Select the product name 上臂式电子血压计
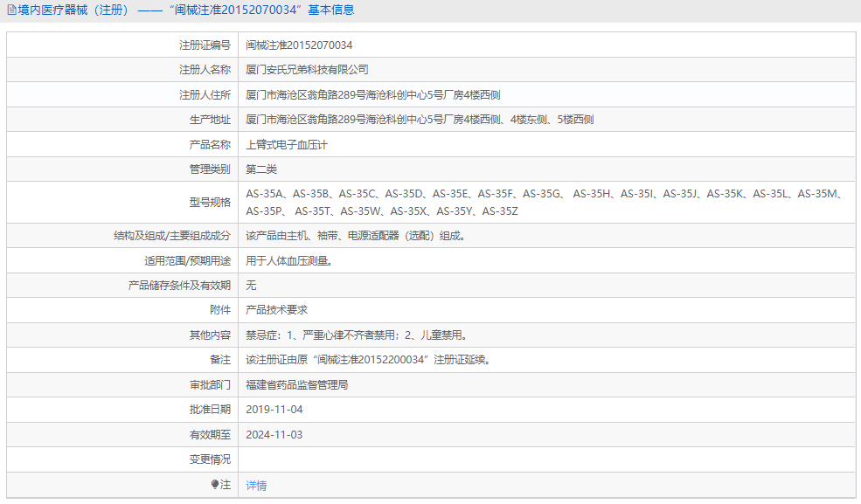Screen dimensions: 861x504 287,145
